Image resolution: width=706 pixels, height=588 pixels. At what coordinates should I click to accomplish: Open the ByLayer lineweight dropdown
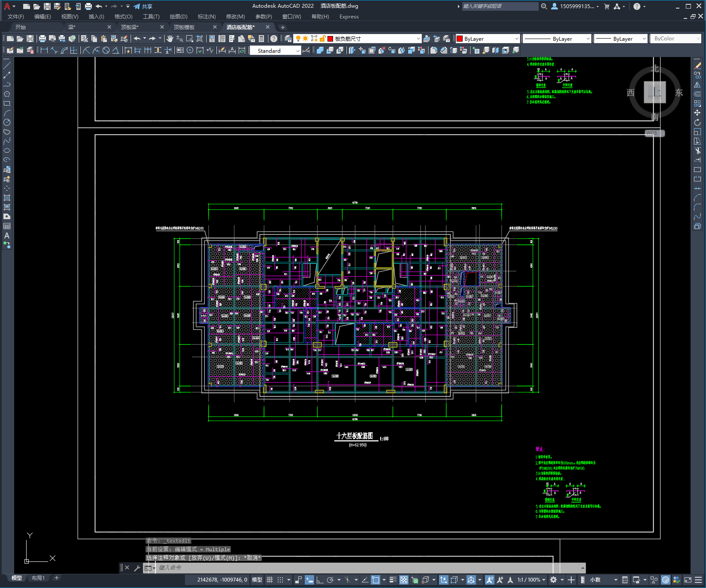coord(621,39)
